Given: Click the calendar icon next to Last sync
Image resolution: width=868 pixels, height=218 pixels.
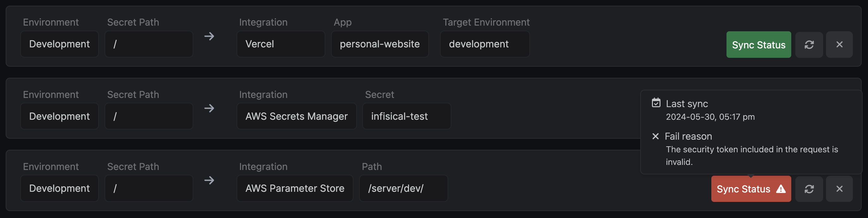Looking at the screenshot, I should click(x=656, y=103).
